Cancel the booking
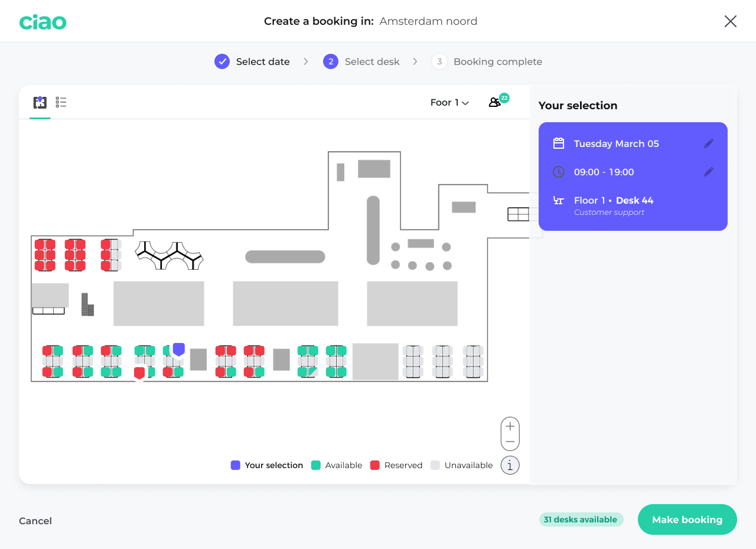Screen dimensions: 756x549 pyautogui.click(x=35, y=521)
